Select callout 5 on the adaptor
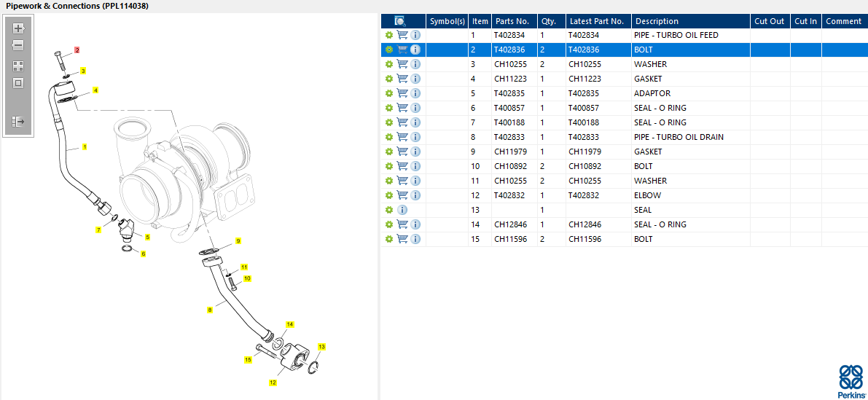This screenshot has height=400, width=868. [x=148, y=238]
